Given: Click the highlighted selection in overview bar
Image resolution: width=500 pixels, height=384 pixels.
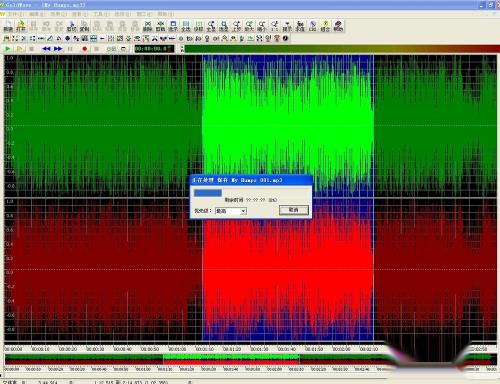Looking at the screenshot, I should point(231,360).
